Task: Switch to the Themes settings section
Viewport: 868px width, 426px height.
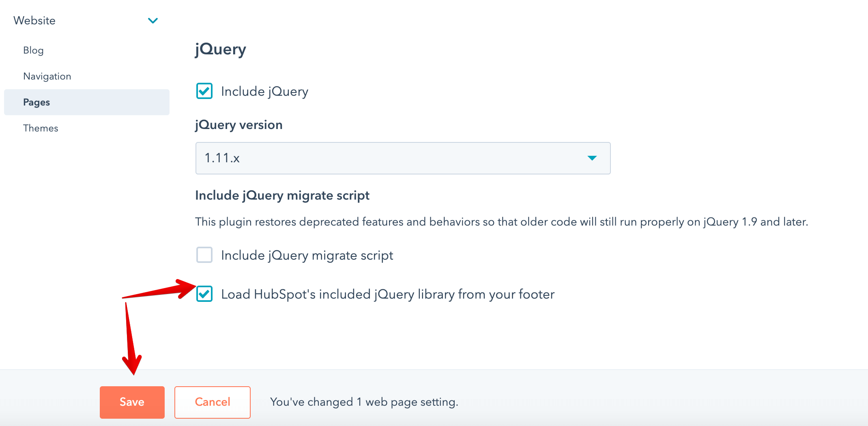Action: click(41, 128)
